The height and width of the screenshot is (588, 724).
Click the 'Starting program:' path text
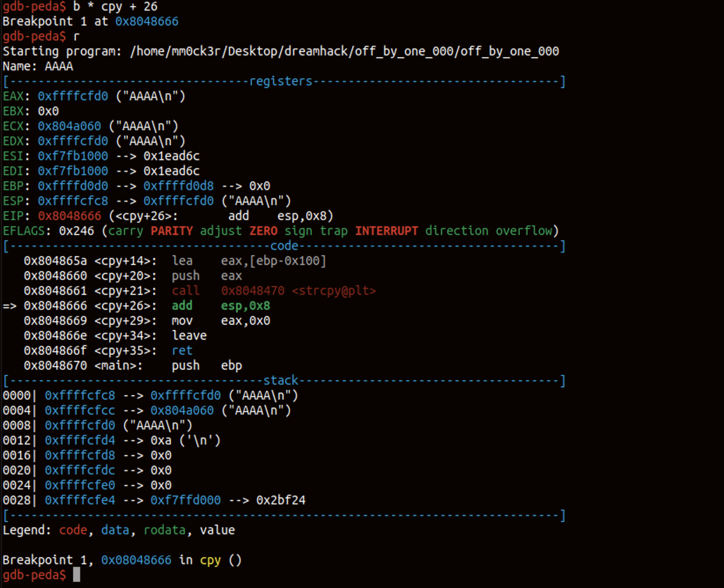(x=344, y=51)
